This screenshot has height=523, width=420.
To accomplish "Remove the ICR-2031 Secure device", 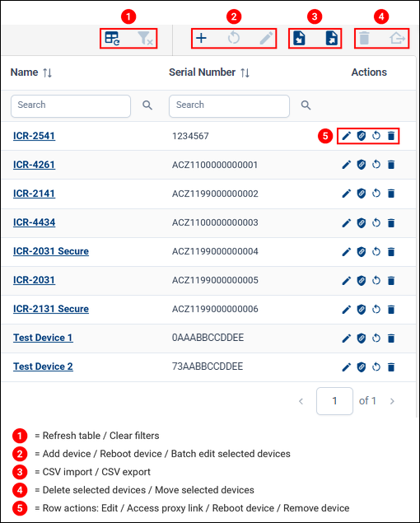I will pyautogui.click(x=391, y=252).
